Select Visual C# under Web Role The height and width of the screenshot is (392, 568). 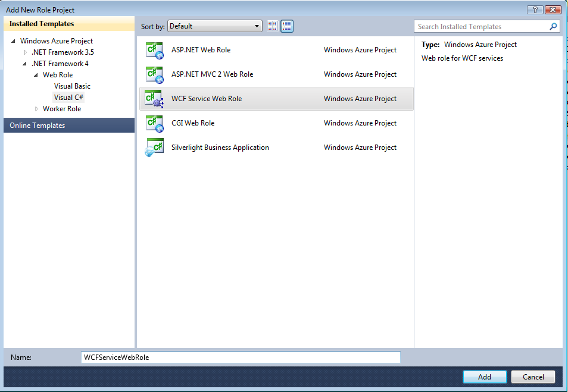(68, 98)
